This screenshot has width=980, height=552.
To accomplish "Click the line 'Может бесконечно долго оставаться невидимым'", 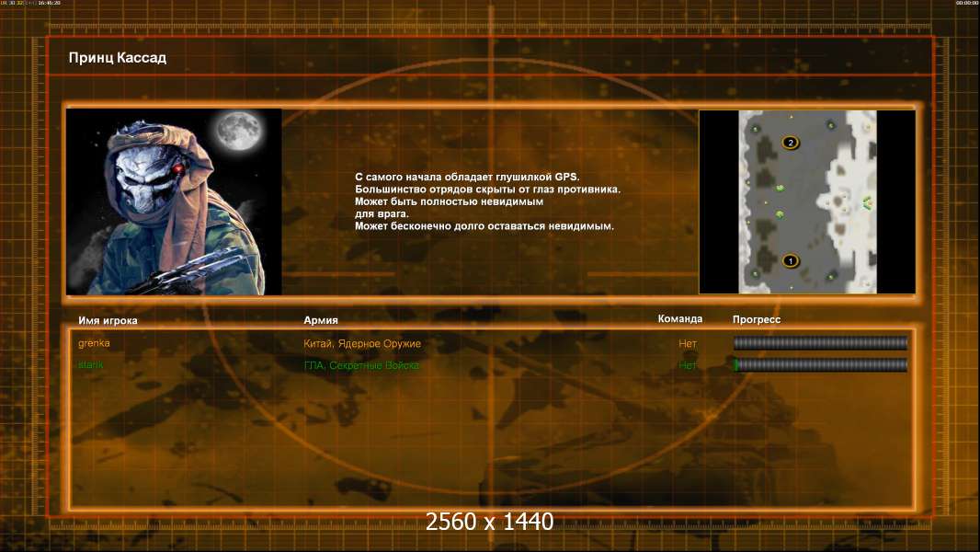I will click(484, 225).
